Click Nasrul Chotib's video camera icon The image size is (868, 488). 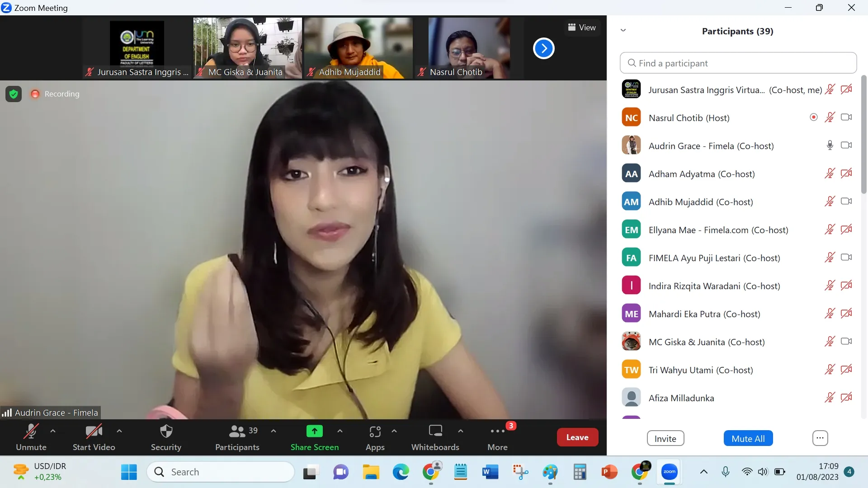tap(846, 117)
